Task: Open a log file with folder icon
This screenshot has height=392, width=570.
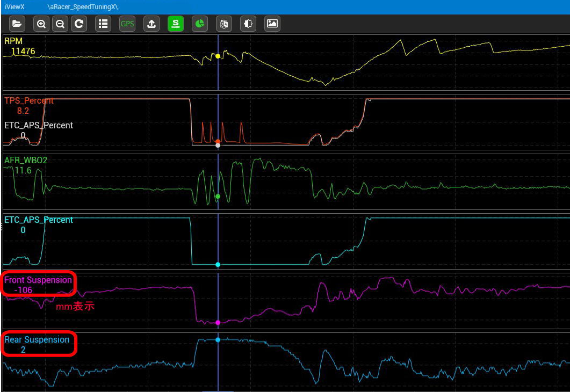Action: click(x=17, y=24)
